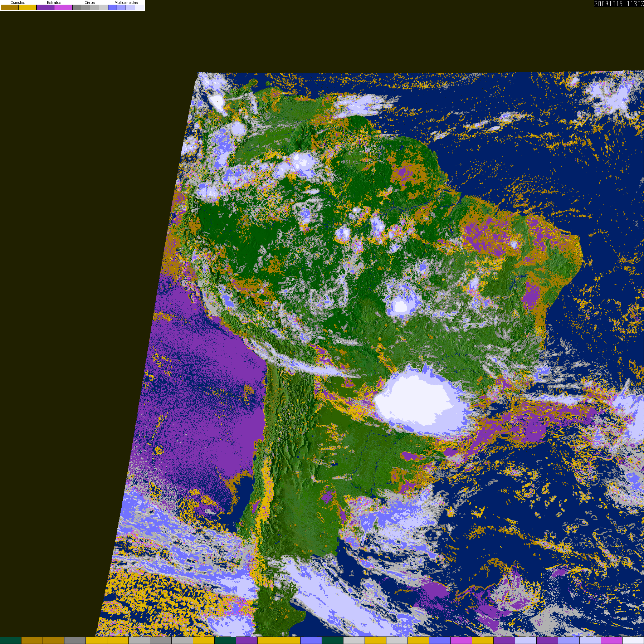The width and height of the screenshot is (644, 644).
Task: Click the timestamp '20091019 1130Z'
Action: click(x=619, y=4)
